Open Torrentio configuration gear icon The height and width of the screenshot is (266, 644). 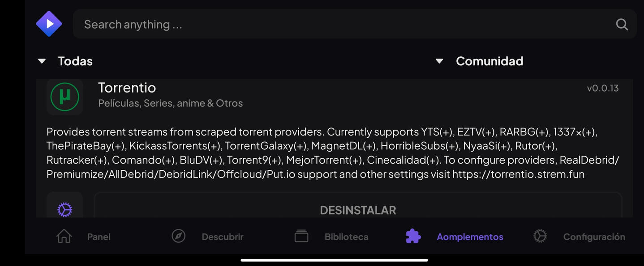pos(65,209)
